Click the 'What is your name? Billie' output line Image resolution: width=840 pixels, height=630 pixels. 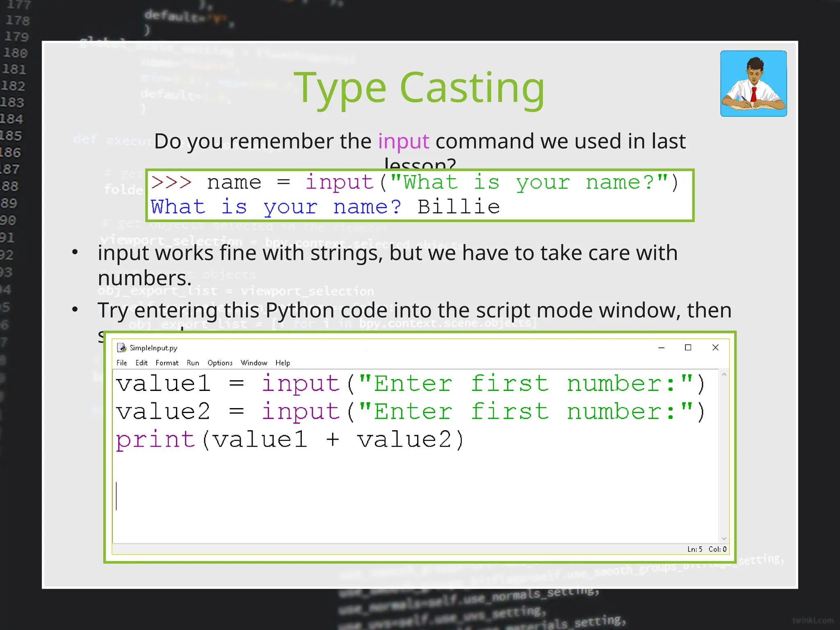coord(325,207)
